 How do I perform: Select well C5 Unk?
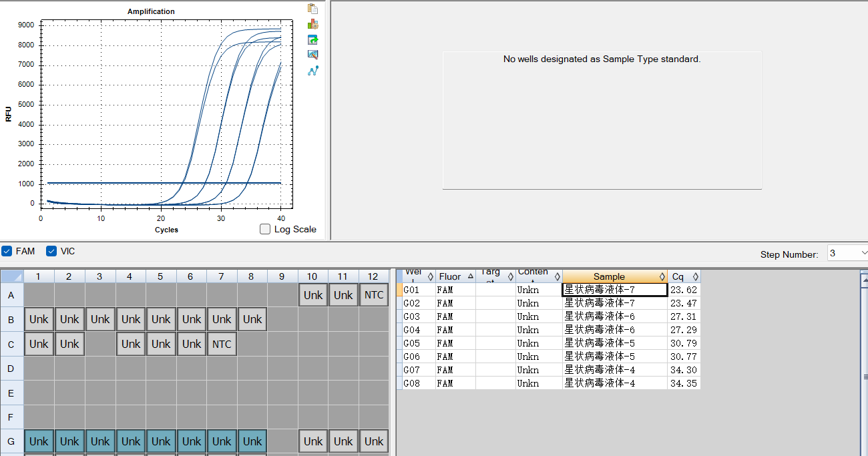pos(161,344)
